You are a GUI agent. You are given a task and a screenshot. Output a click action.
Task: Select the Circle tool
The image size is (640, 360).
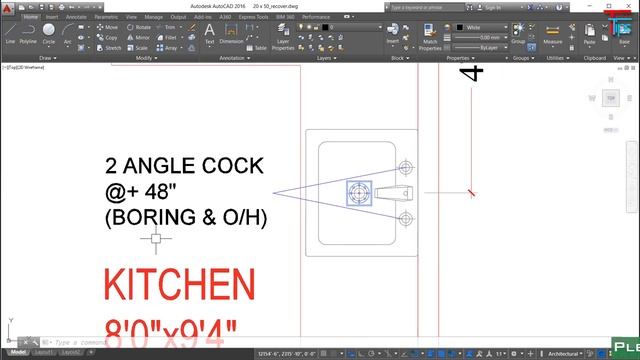[49, 34]
